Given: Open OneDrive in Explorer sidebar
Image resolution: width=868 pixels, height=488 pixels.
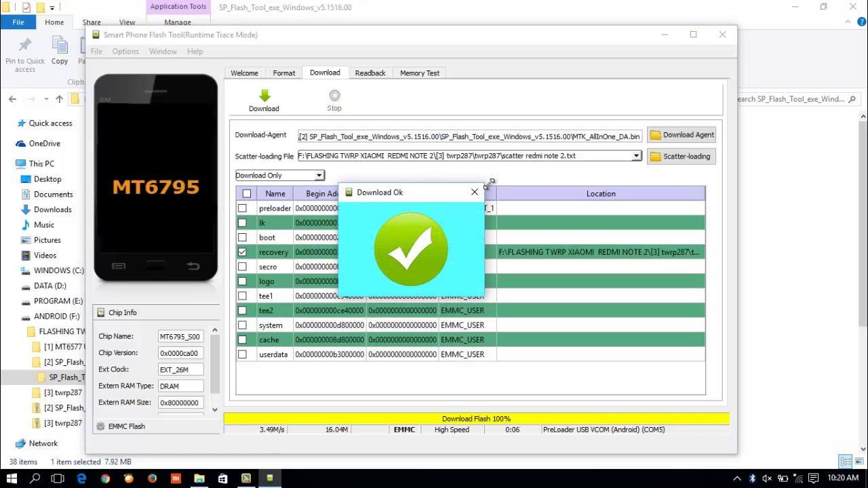Looking at the screenshot, I should [45, 144].
